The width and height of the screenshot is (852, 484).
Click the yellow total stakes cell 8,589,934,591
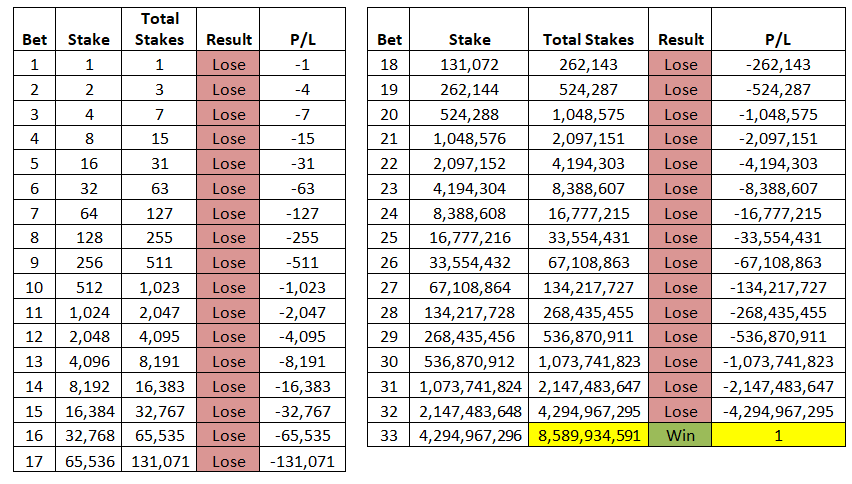[588, 435]
